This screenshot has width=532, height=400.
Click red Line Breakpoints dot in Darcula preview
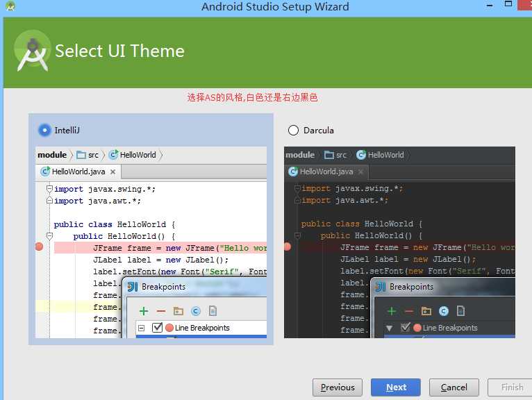(x=417, y=328)
